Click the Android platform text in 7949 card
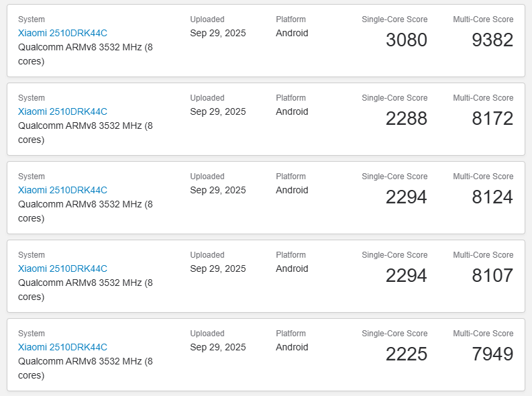 point(292,347)
